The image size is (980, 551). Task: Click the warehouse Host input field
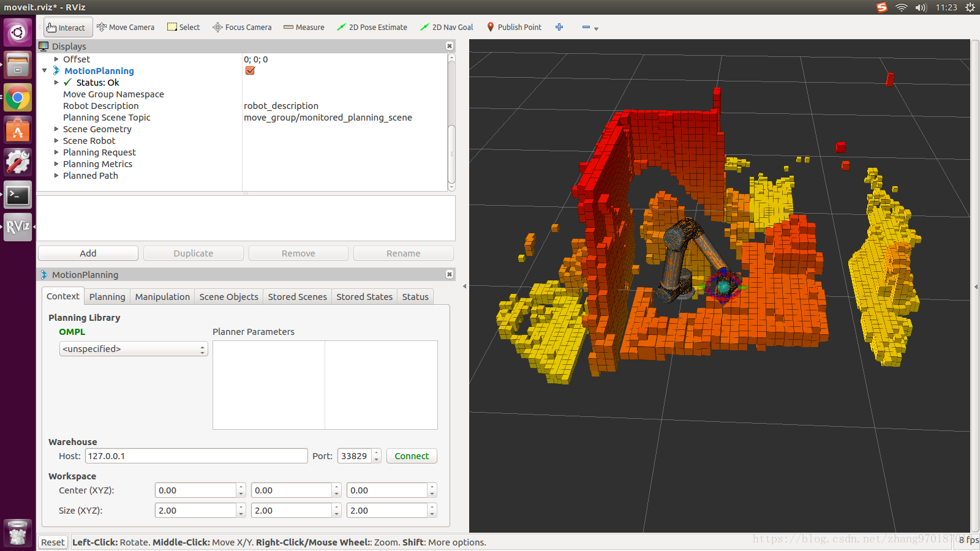pyautogui.click(x=196, y=456)
